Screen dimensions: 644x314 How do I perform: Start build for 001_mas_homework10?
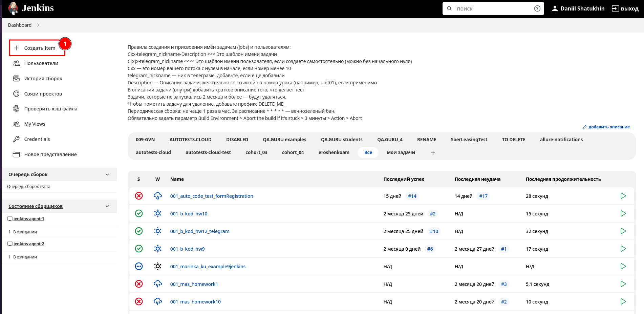623,301
